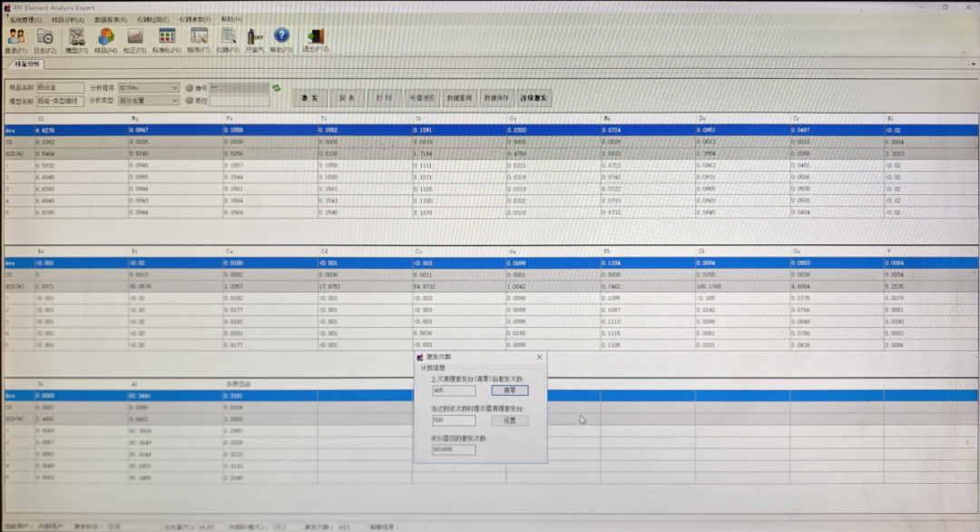This screenshot has width=980, height=532.
Task: Click the 连续激发 continuous excitation button
Action: (x=534, y=97)
